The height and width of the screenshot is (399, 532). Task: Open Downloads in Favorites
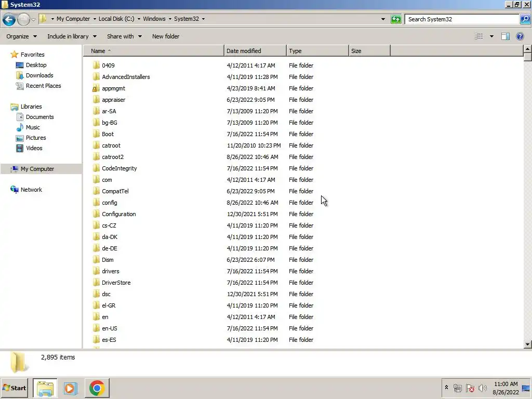point(39,75)
